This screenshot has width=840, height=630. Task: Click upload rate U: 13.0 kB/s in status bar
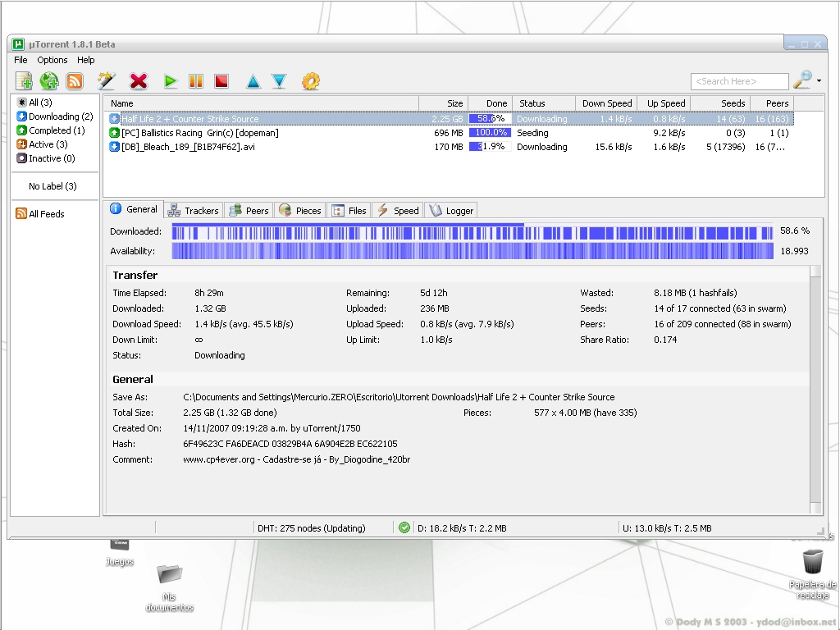click(x=667, y=528)
